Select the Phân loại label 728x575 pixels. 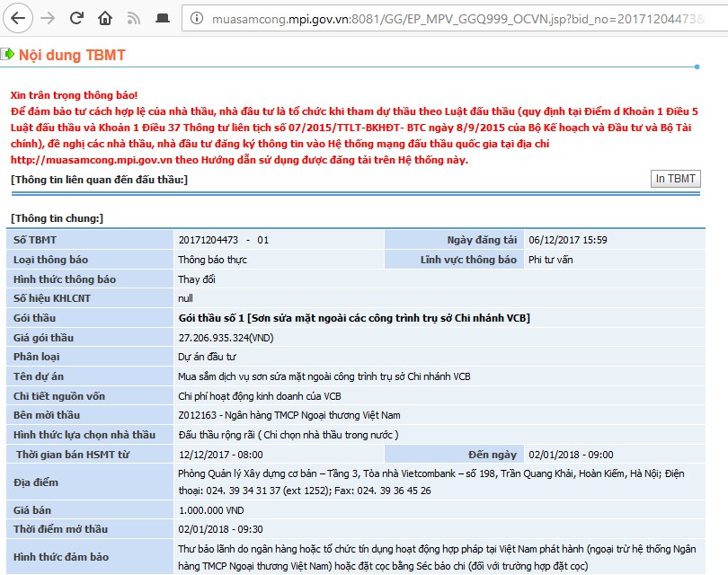pos(36,357)
